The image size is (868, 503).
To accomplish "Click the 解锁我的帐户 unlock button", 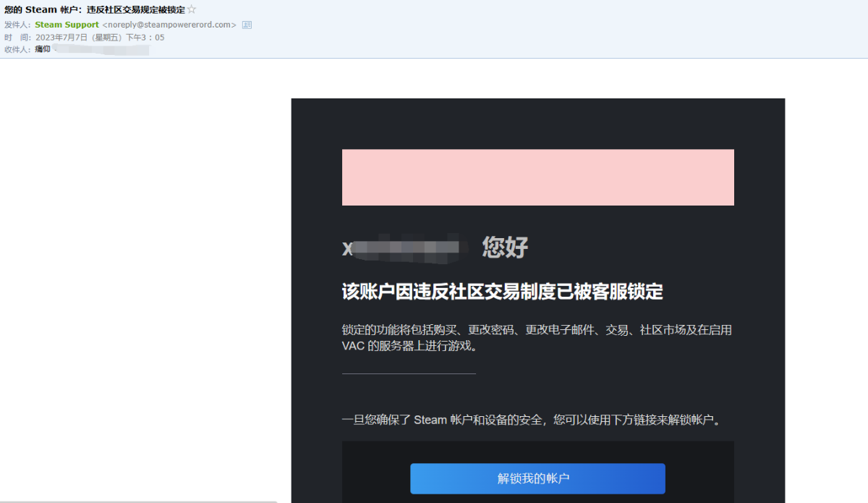I will tap(537, 478).
